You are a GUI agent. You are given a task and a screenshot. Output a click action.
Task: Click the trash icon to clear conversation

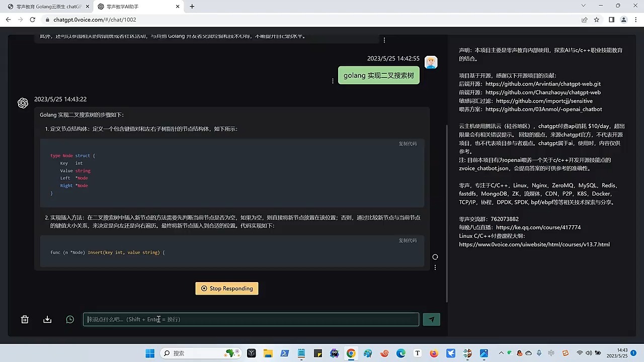coord(24,319)
